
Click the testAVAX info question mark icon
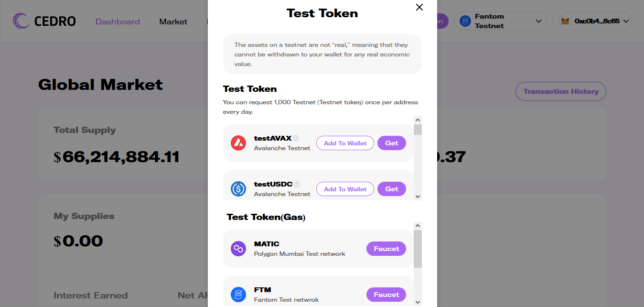296,138
